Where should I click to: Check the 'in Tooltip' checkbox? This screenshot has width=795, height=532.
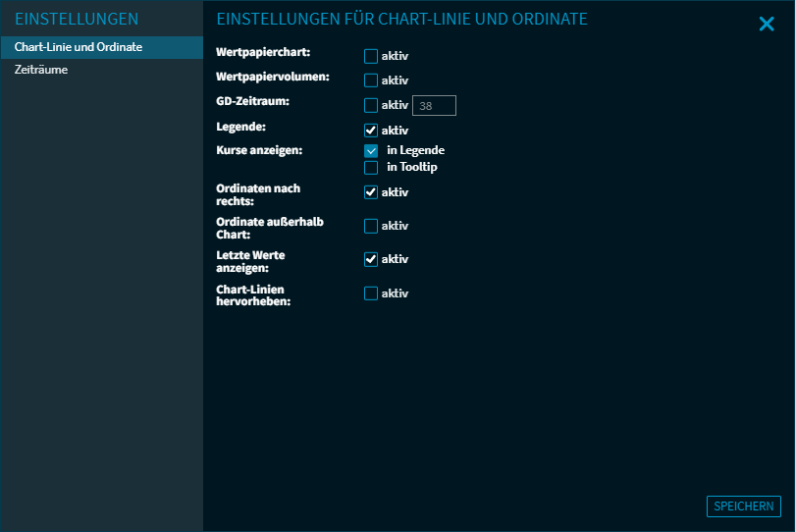371,168
